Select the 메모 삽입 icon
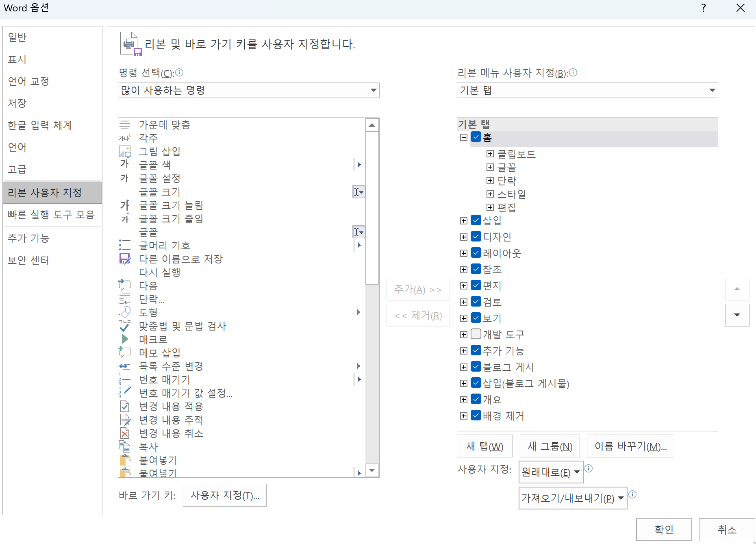 click(x=125, y=352)
